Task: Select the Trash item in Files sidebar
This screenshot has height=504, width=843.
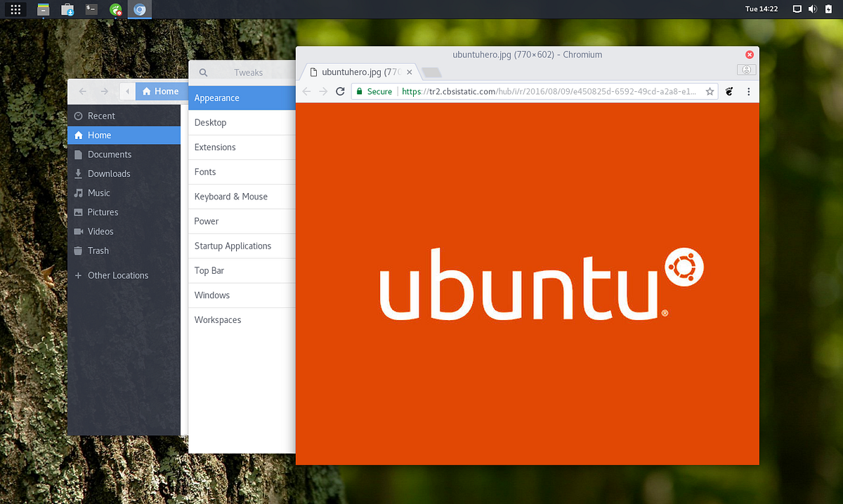Action: 98,251
